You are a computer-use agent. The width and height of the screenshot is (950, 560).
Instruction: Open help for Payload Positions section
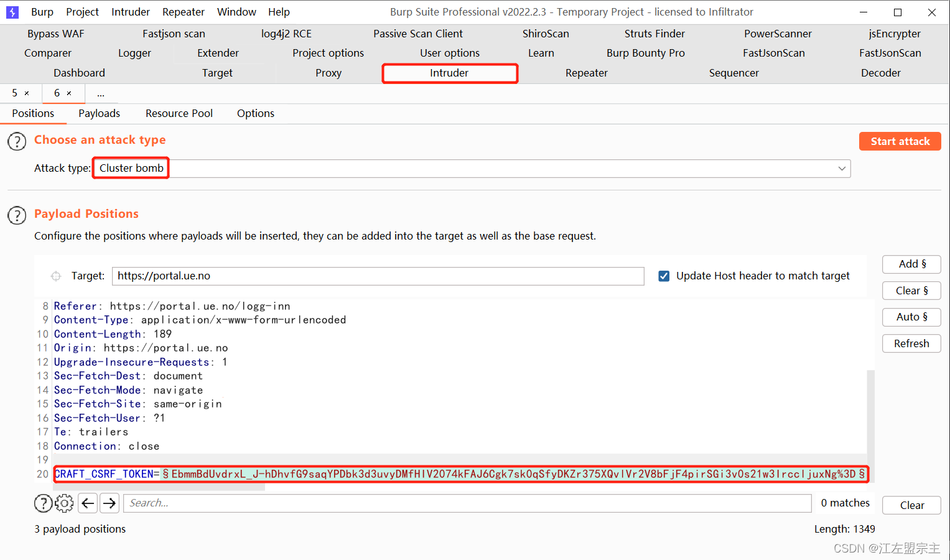pos(17,215)
